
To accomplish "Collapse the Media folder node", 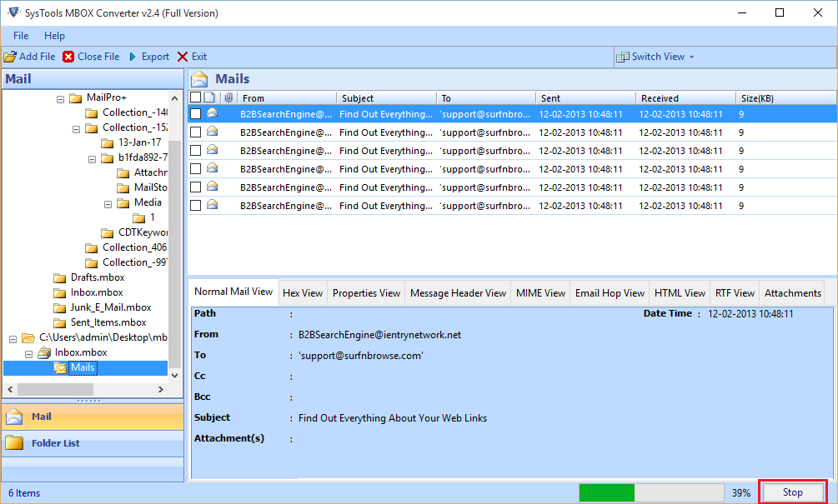I will [108, 202].
